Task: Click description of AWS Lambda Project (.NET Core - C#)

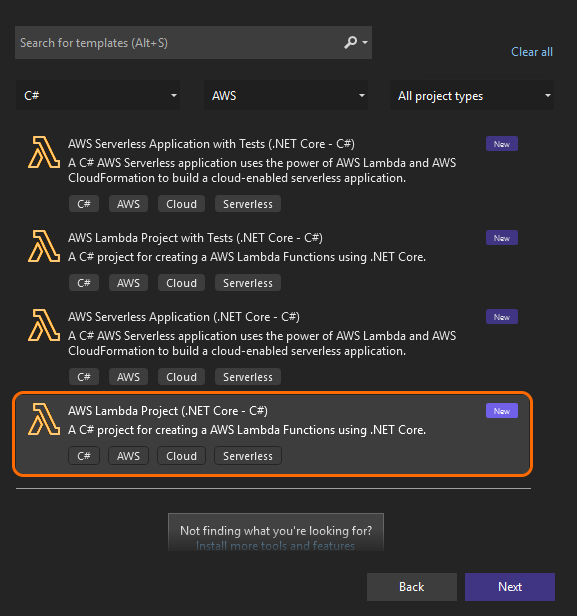Action: click(247, 430)
